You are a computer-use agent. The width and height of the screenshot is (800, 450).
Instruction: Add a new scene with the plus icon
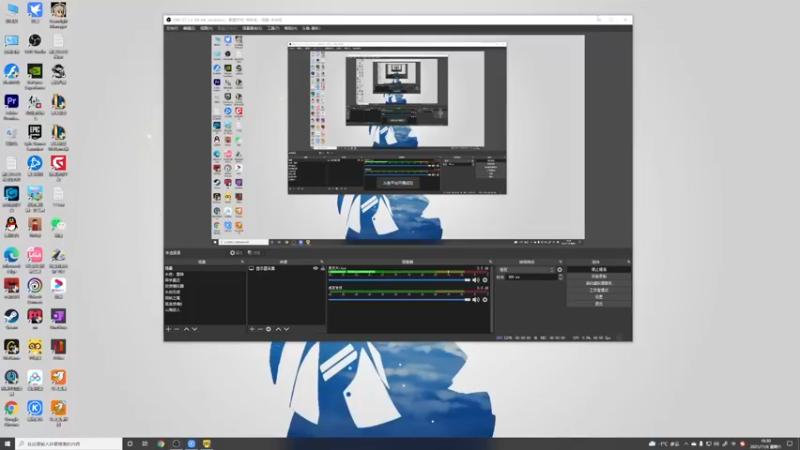pos(168,329)
